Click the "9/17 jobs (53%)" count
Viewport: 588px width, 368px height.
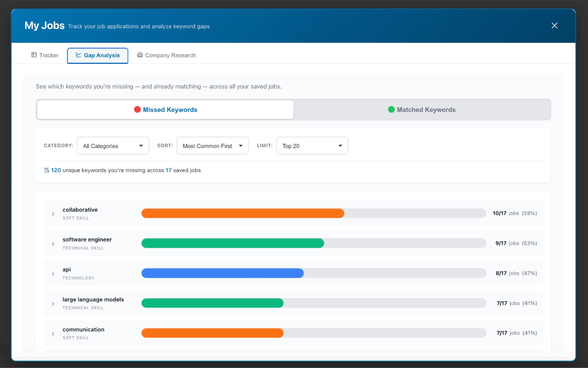(516, 243)
